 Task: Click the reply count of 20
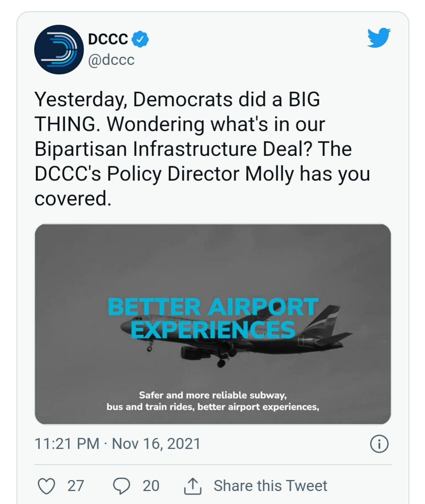click(151, 486)
